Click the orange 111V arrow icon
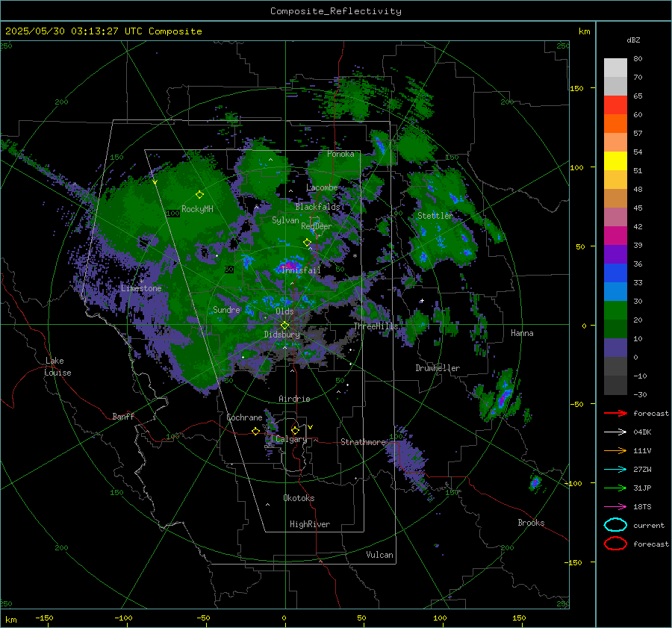The height and width of the screenshot is (628, 672). pos(615,450)
